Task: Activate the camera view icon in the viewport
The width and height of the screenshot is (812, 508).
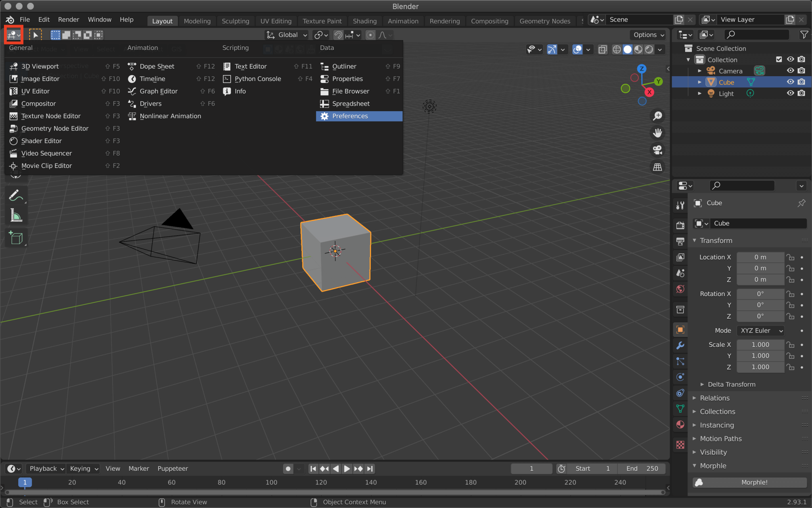Action: click(657, 150)
